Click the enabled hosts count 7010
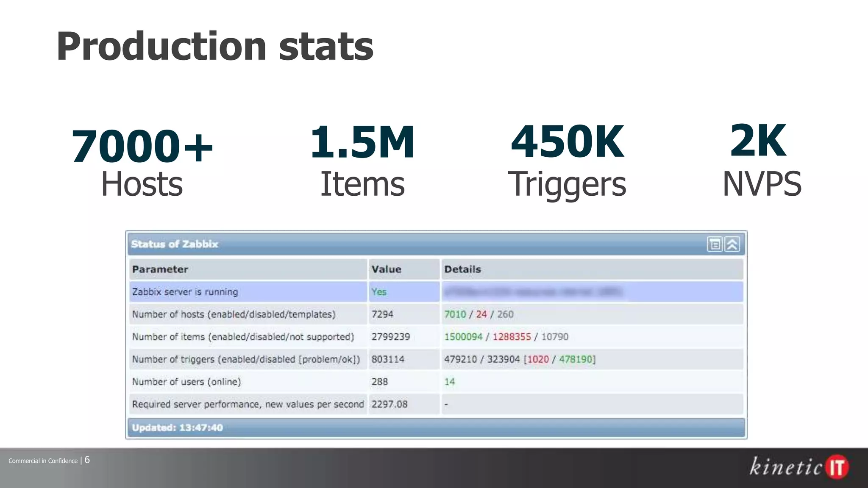The width and height of the screenshot is (868, 488). (x=455, y=314)
